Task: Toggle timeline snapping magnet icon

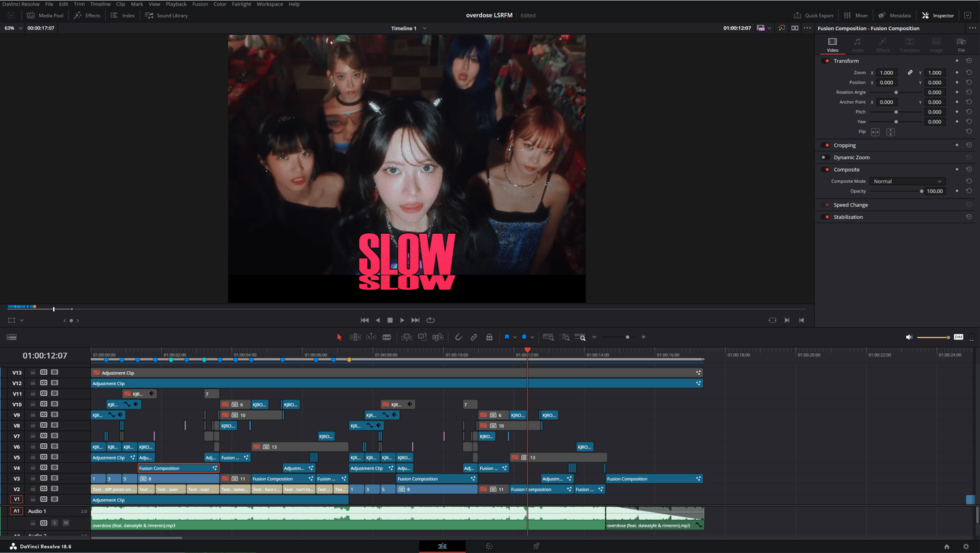Action: point(458,337)
